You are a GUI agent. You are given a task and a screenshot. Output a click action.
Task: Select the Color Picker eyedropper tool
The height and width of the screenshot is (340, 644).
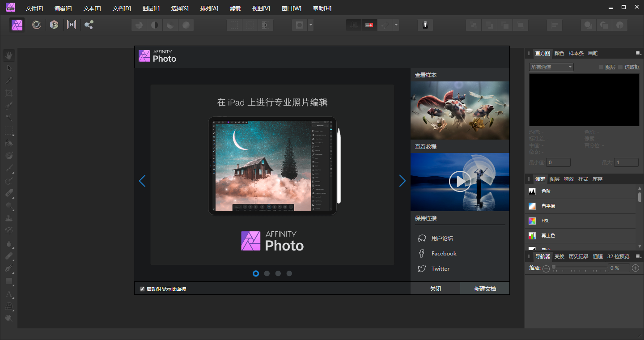(x=9, y=81)
